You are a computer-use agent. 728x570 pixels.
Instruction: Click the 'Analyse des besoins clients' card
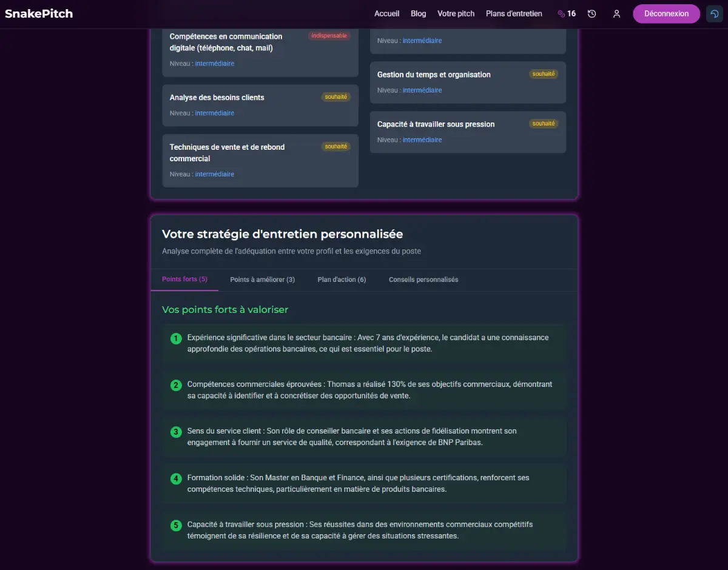coord(260,105)
